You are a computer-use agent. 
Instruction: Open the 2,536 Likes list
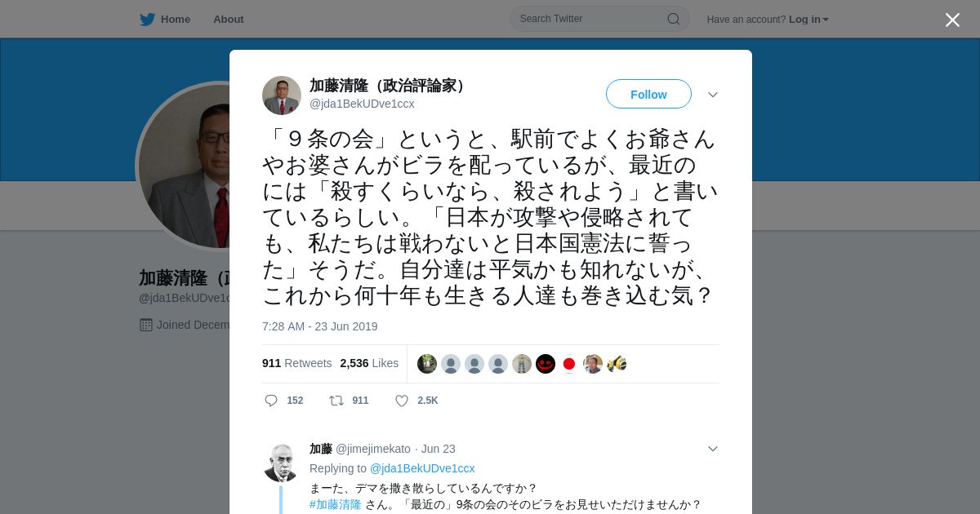pos(370,363)
